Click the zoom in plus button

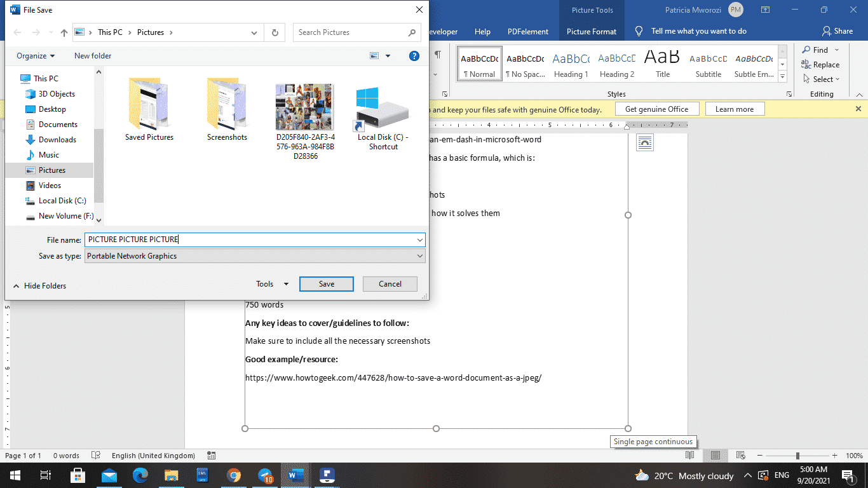(x=836, y=456)
